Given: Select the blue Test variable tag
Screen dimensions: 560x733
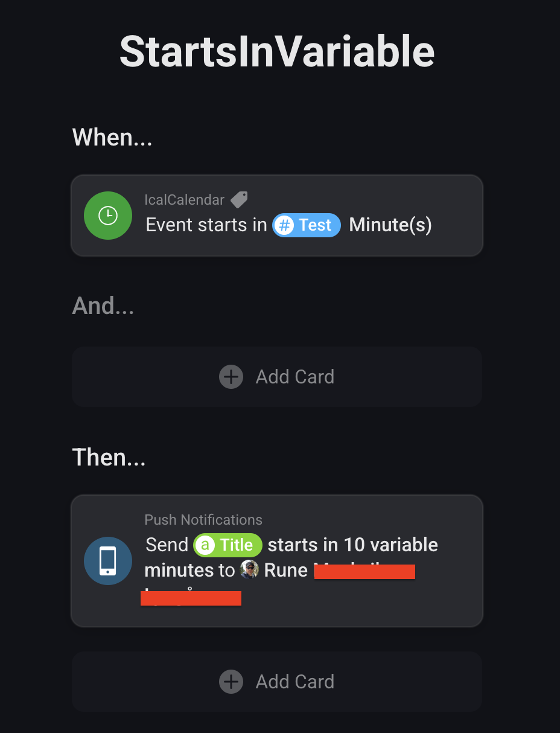Looking at the screenshot, I should click(307, 225).
